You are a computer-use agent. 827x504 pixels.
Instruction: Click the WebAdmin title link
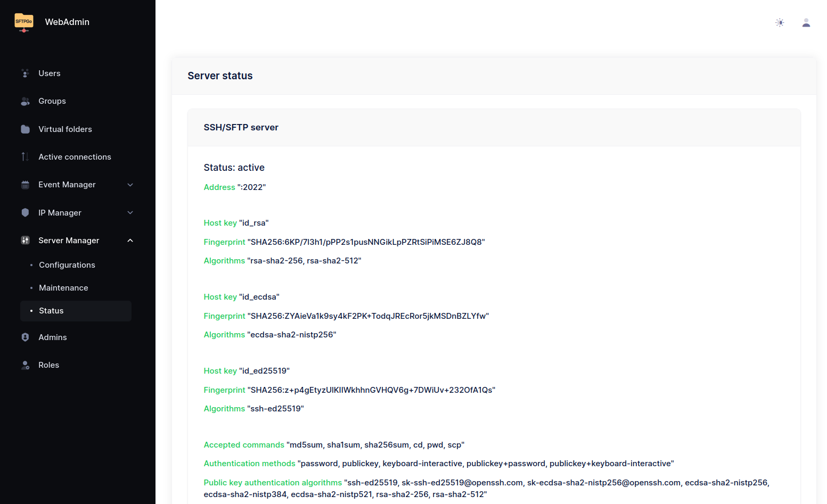(67, 22)
